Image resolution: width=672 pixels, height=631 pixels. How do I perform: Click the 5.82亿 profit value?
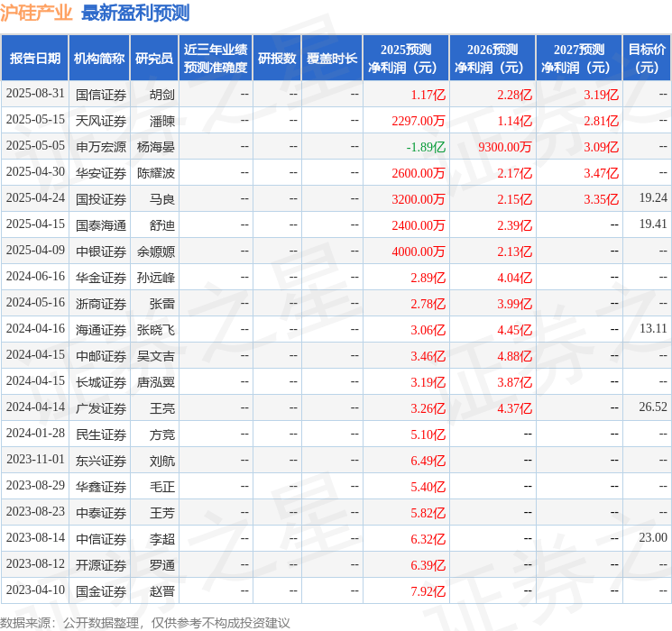(428, 513)
